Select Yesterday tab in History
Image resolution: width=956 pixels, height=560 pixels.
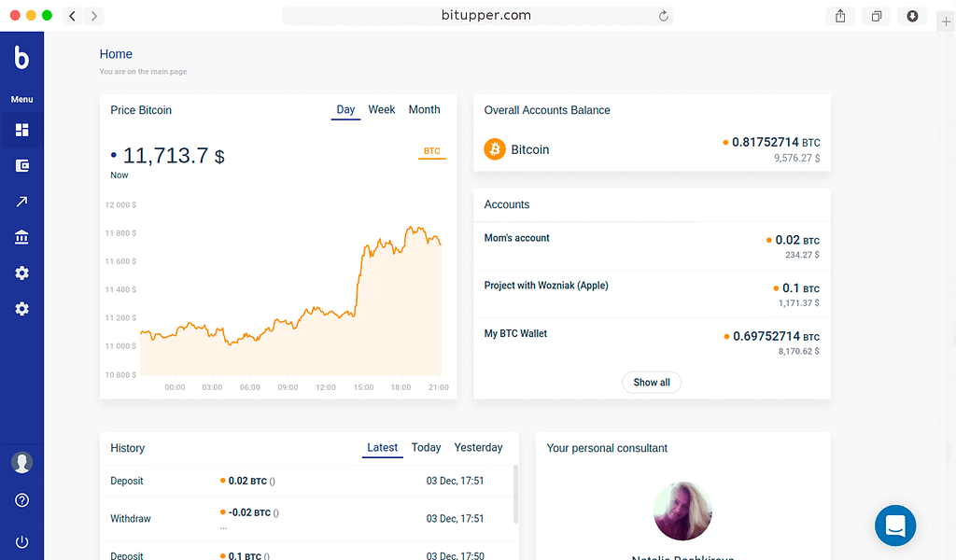479,448
